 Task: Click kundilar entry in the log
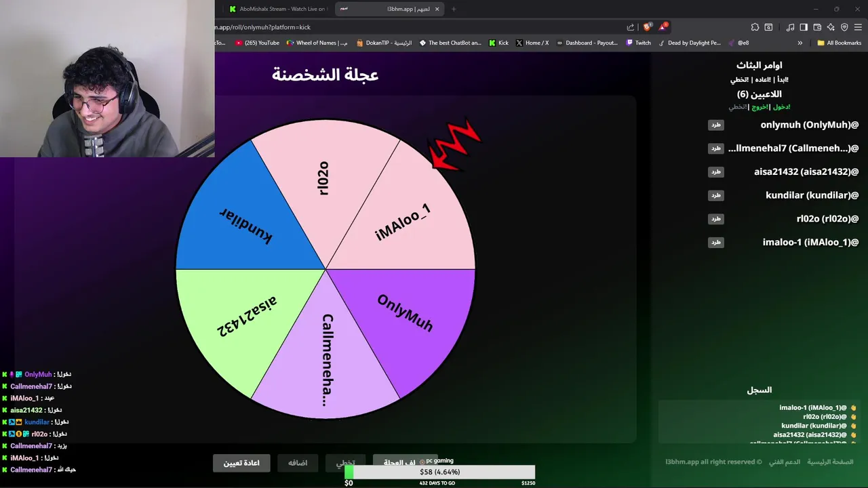(814, 426)
